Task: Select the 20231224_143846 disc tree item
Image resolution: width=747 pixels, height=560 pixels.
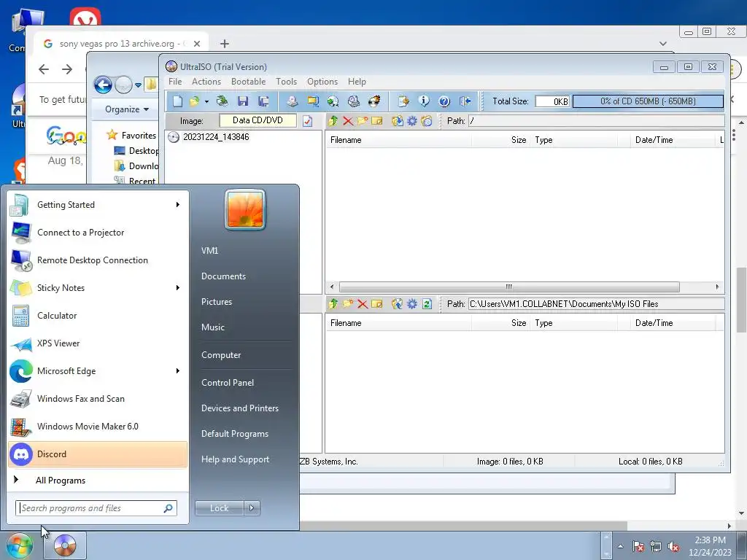Action: [216, 137]
